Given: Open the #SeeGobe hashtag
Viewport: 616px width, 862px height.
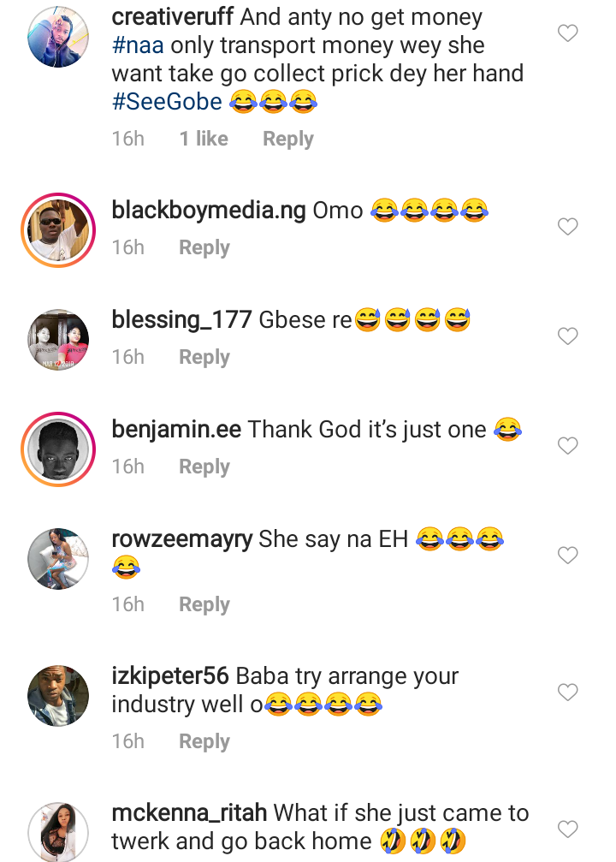Looking at the screenshot, I should pos(167,103).
